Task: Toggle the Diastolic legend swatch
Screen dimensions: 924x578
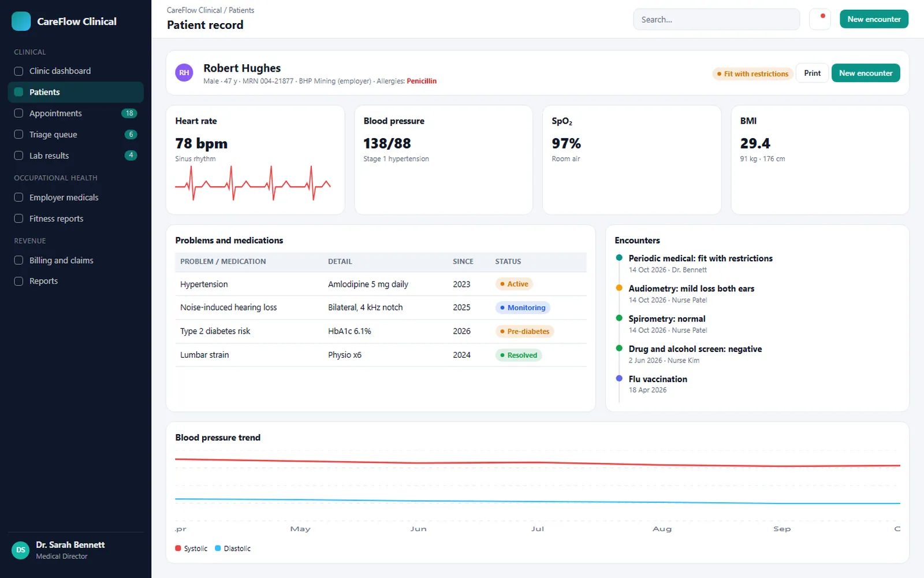Action: [218, 548]
